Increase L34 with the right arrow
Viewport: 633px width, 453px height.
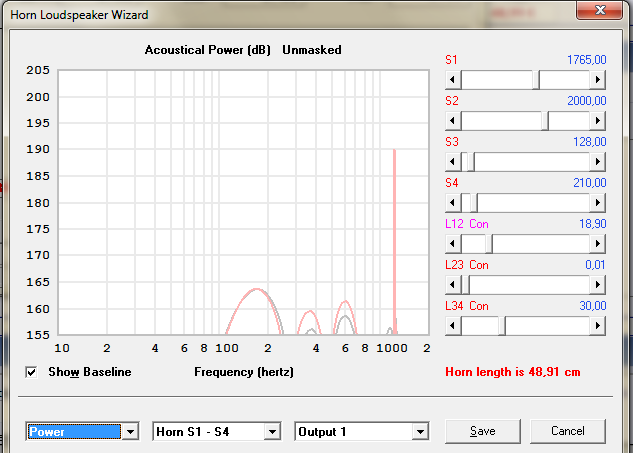pyautogui.click(x=597, y=326)
